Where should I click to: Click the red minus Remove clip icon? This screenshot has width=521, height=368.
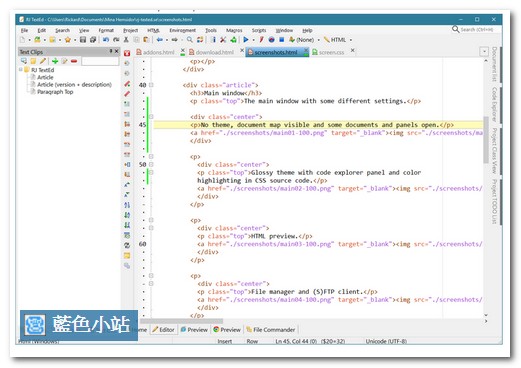(x=74, y=61)
